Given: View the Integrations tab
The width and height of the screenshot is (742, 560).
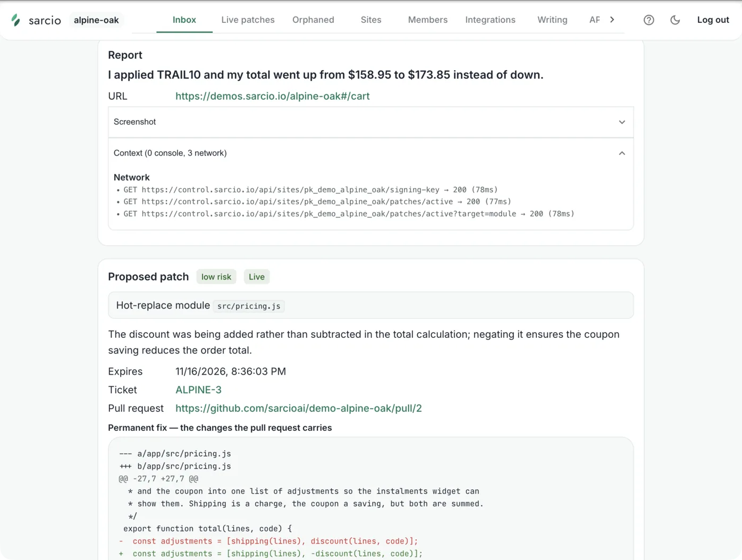Looking at the screenshot, I should pos(490,20).
